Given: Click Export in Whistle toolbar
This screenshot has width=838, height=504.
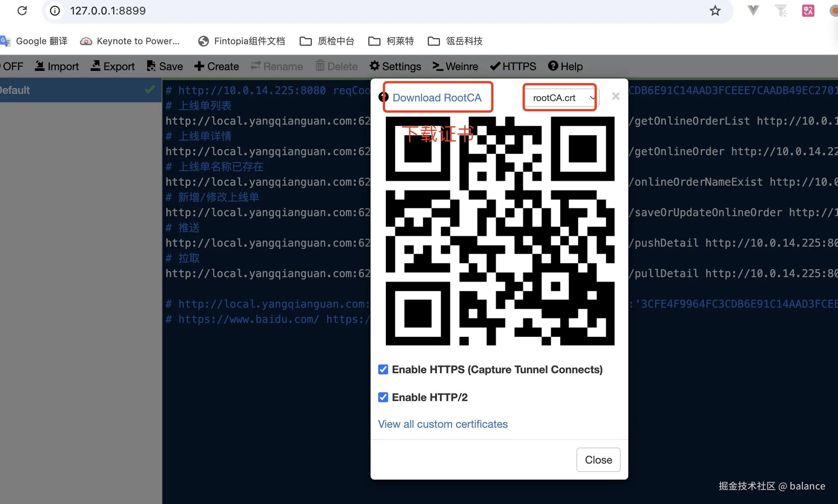Looking at the screenshot, I should 113,66.
